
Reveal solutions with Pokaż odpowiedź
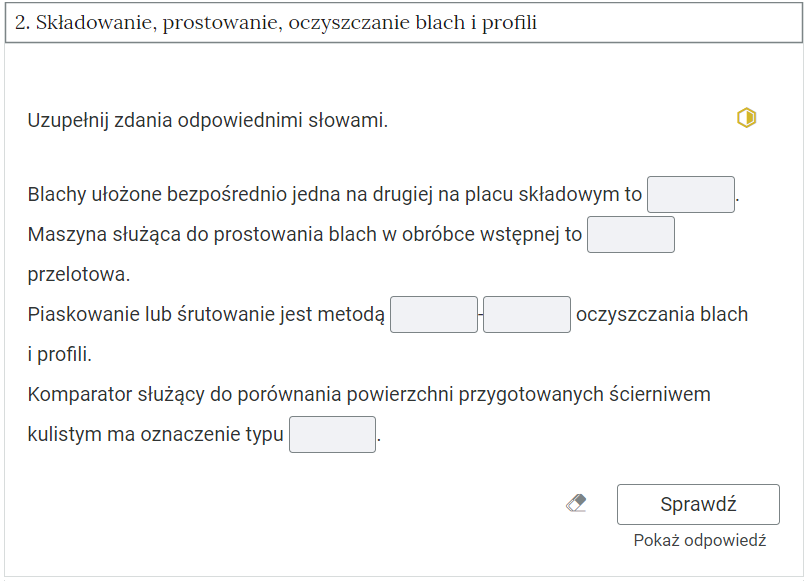[699, 538]
